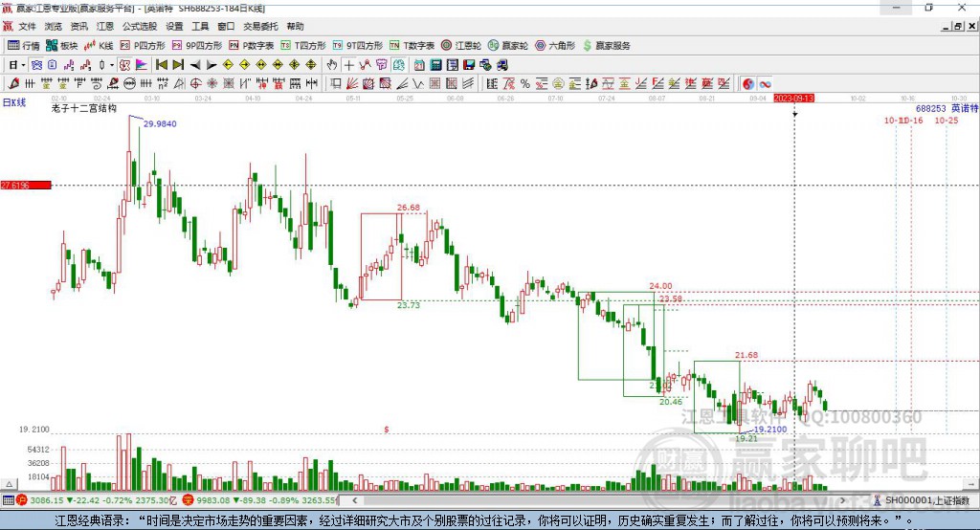Open the P数字表 tool
The image size is (980, 530).
pos(252,46)
